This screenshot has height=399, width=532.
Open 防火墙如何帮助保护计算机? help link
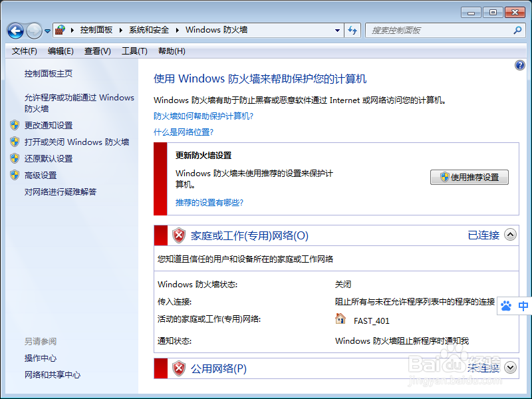(203, 116)
